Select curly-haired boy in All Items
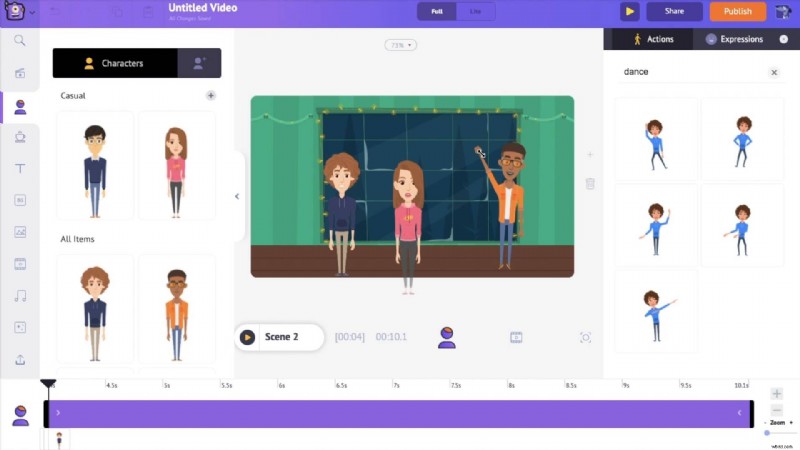Image resolution: width=800 pixels, height=450 pixels. [x=95, y=309]
